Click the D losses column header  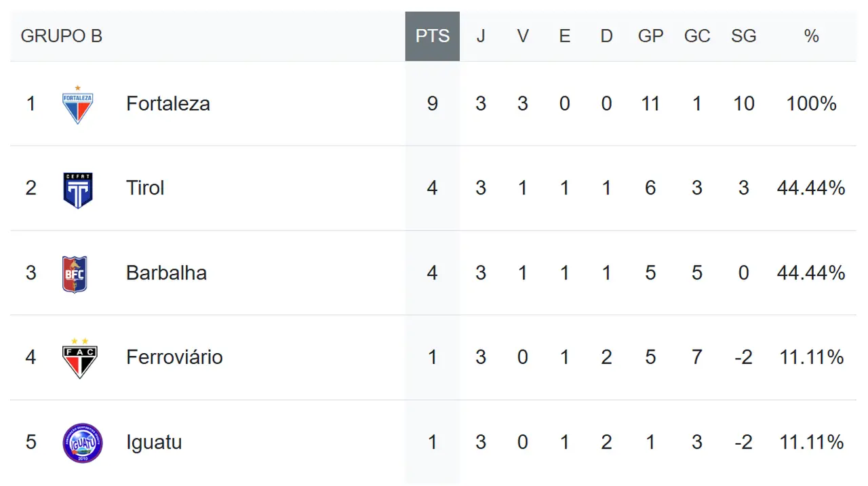click(606, 37)
